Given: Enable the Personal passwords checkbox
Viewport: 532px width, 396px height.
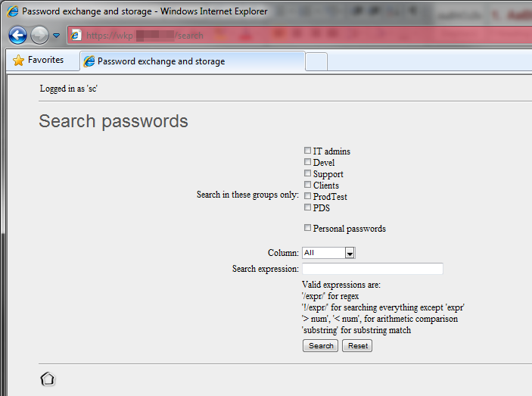Looking at the screenshot, I should click(307, 228).
